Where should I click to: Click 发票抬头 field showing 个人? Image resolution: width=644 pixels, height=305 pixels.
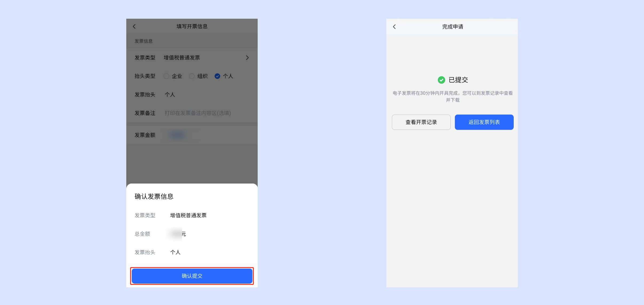click(170, 95)
